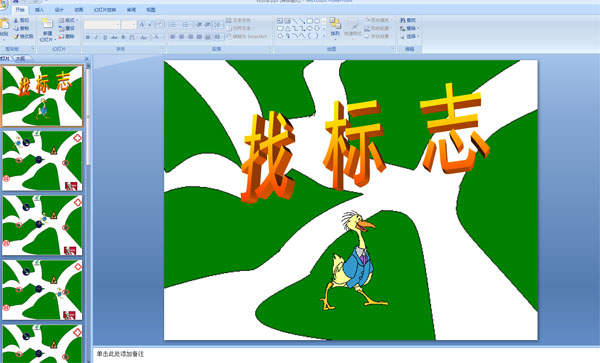Toggle Bold text formatting
600x363 pixels.
88,37
